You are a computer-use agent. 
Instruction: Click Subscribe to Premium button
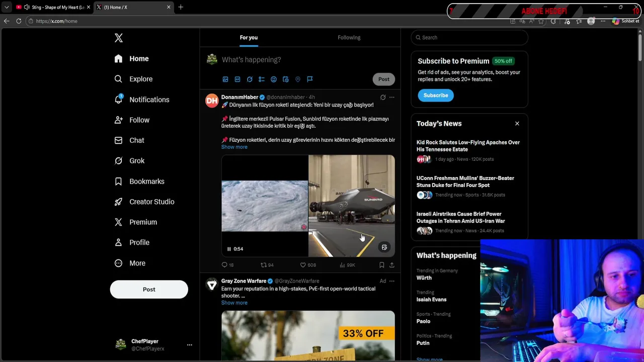436,96
